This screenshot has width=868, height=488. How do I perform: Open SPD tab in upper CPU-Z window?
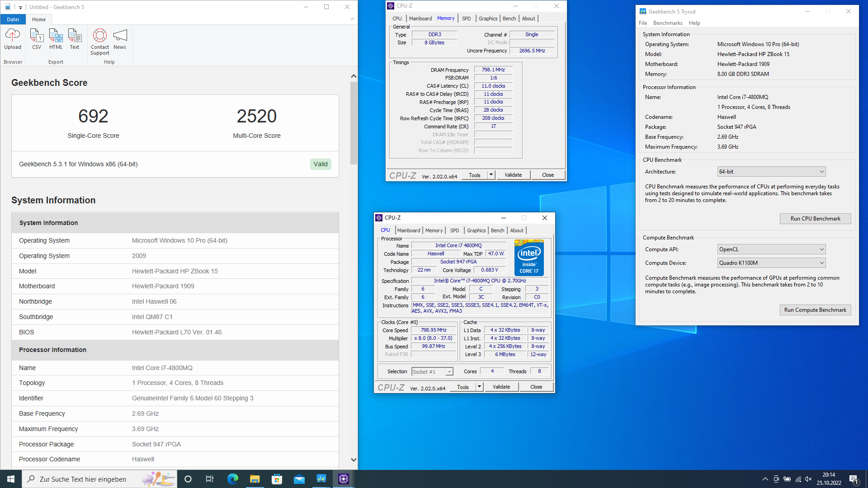click(x=466, y=19)
